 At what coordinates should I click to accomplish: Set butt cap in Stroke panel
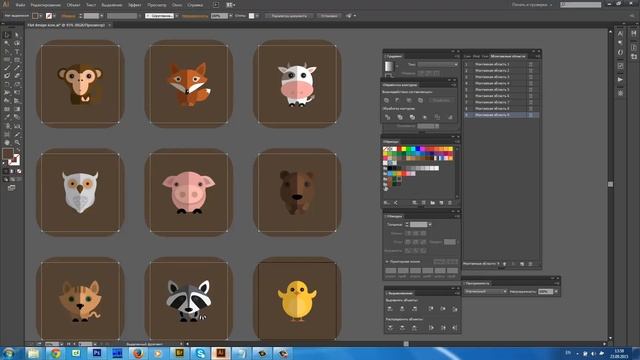(x=408, y=233)
